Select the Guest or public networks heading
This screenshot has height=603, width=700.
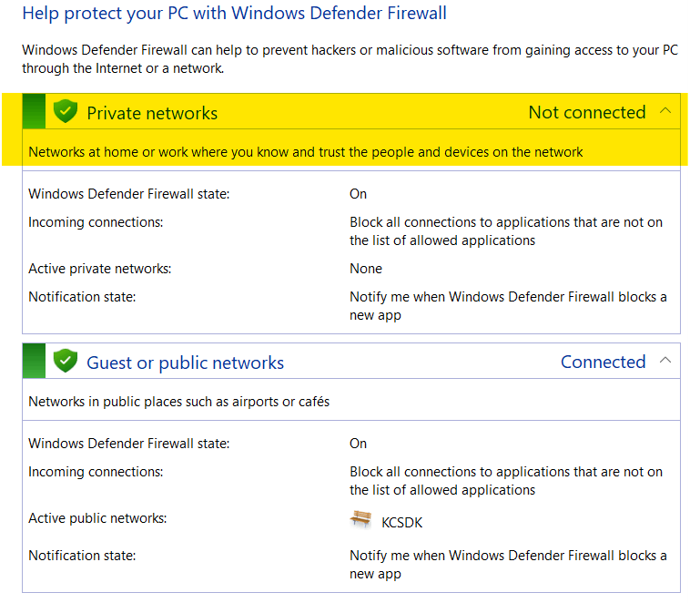click(x=185, y=363)
